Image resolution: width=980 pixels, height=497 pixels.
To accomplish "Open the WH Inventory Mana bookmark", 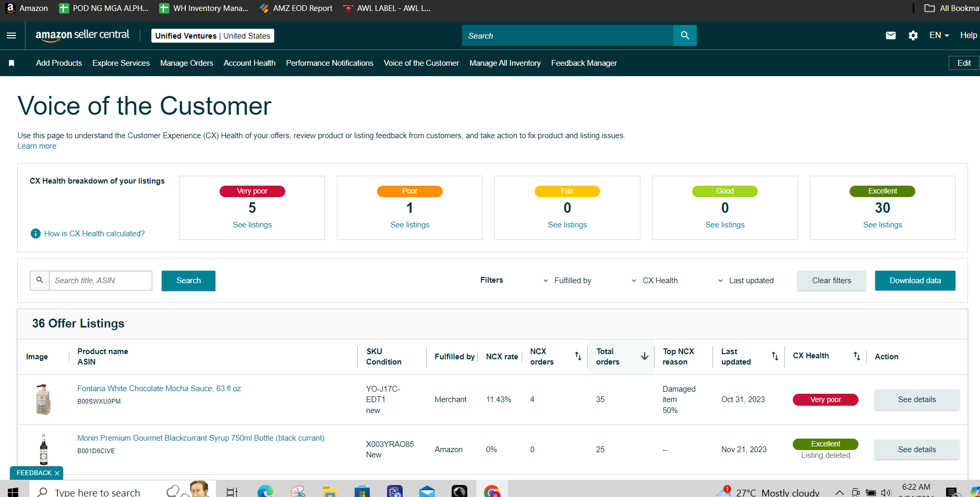I will tap(204, 8).
